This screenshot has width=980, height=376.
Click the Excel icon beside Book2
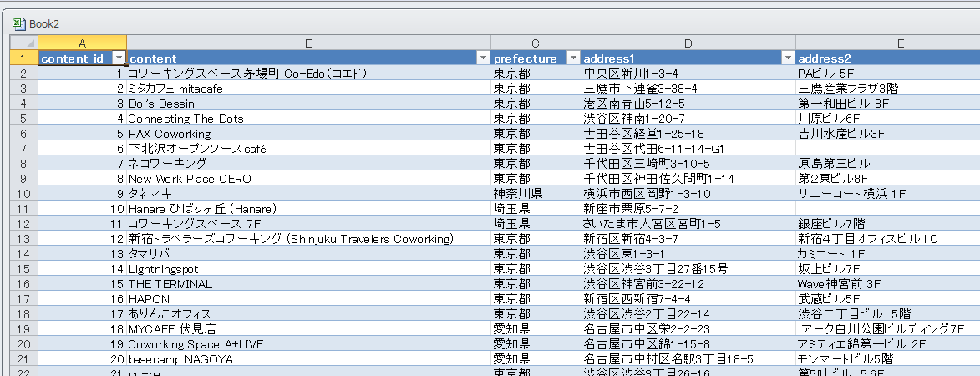[x=18, y=23]
